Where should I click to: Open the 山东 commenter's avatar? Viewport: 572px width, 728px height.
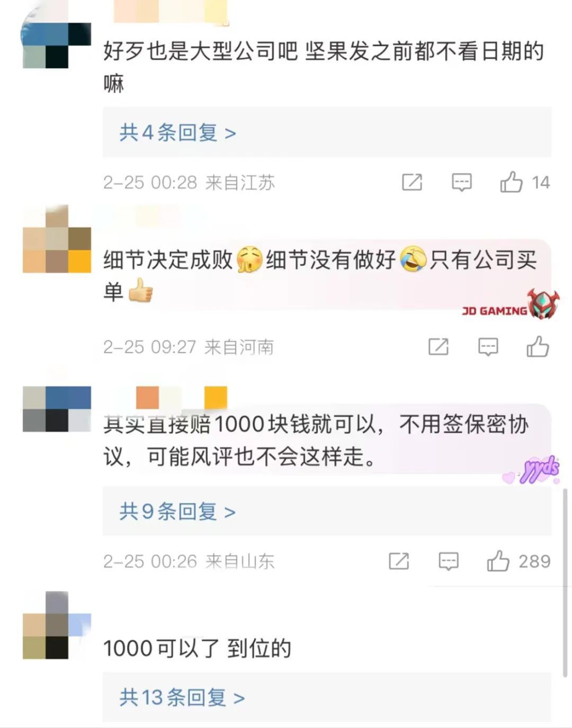click(57, 409)
